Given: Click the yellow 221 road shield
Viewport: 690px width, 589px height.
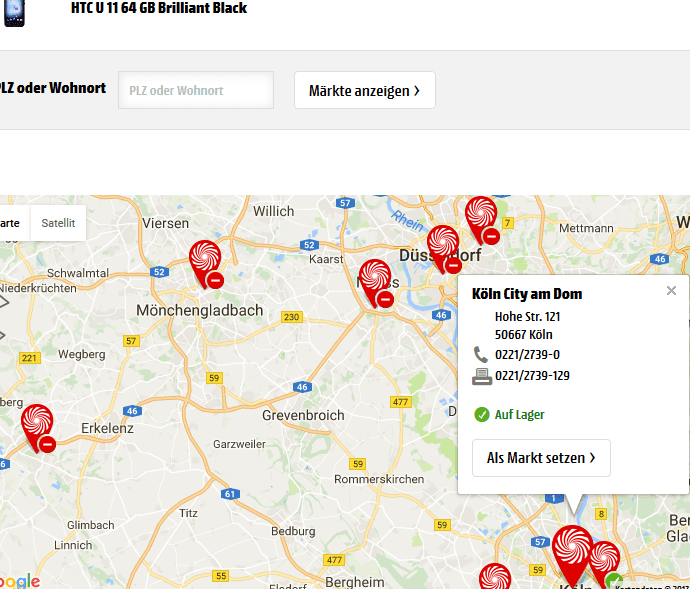Looking at the screenshot, I should coord(29,358).
